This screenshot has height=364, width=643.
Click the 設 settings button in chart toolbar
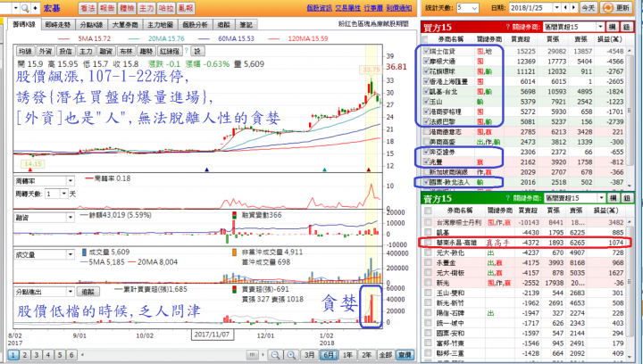[197, 51]
